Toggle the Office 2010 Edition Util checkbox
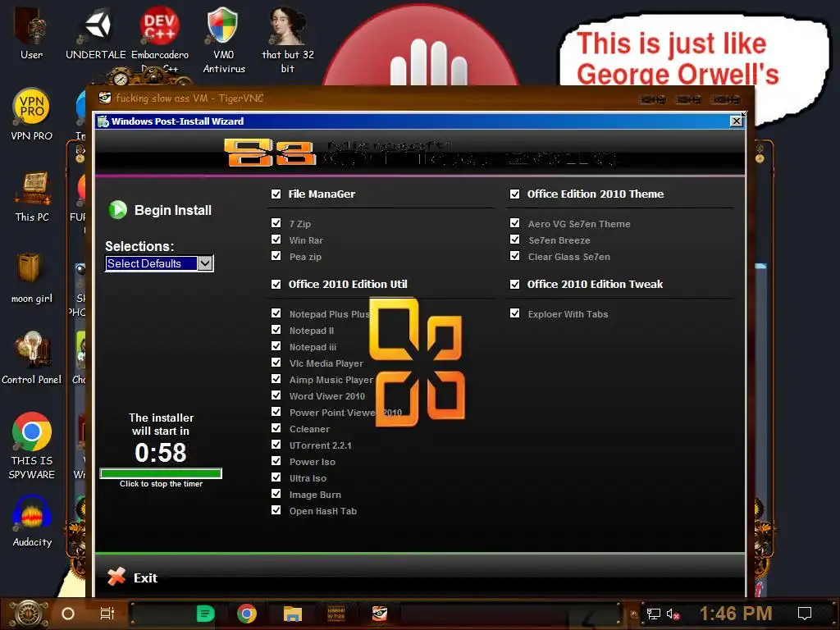This screenshot has width=840, height=630. pyautogui.click(x=276, y=284)
